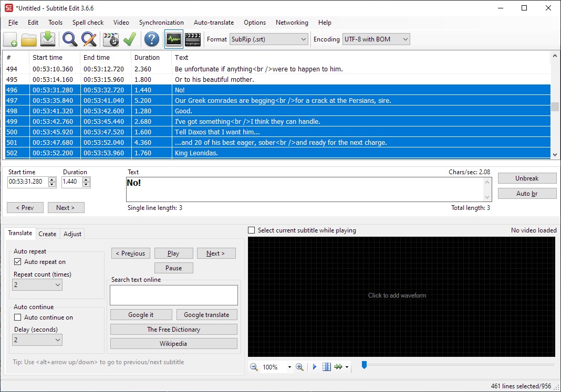Select row 500 Tell Daxos that I want him
Viewport: 561px width, 392px height.
[278, 132]
